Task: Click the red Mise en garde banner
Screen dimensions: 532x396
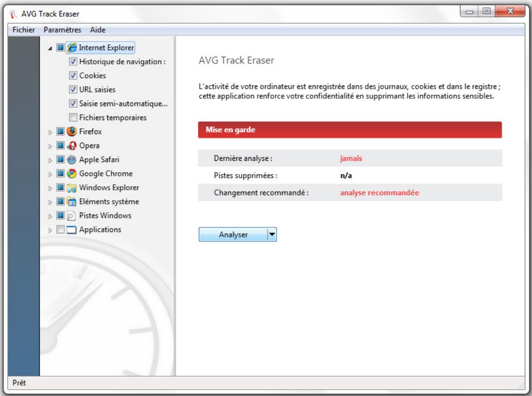Action: tap(350, 130)
